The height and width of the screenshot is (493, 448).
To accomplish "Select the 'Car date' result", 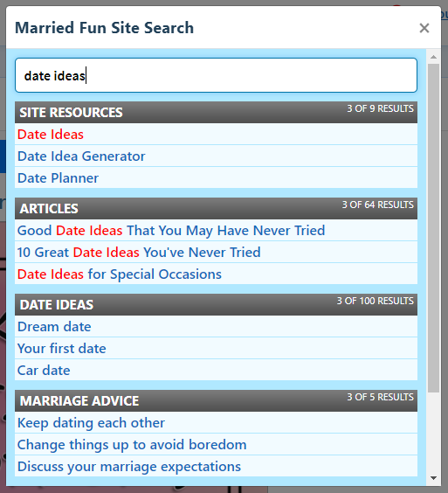I will point(44,371).
